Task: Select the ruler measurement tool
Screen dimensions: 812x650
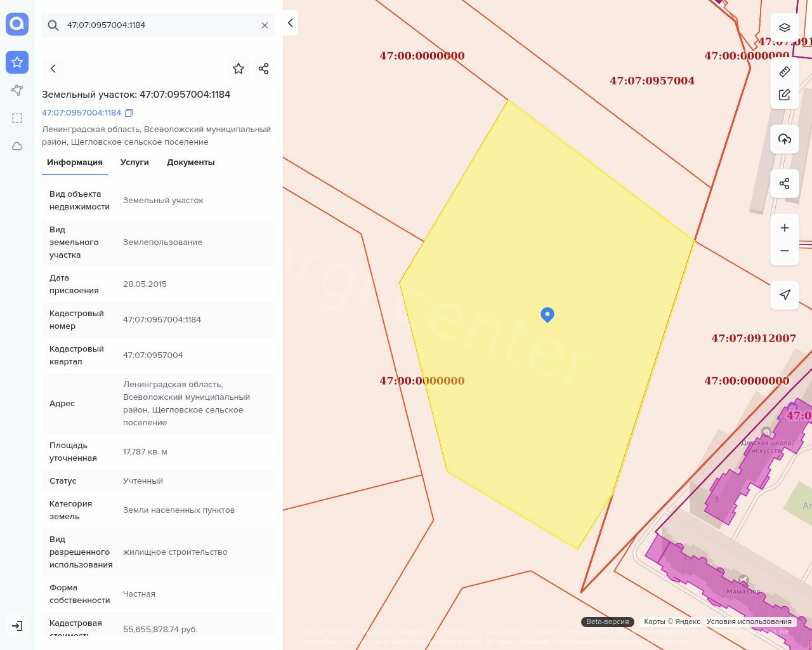Action: (784, 72)
